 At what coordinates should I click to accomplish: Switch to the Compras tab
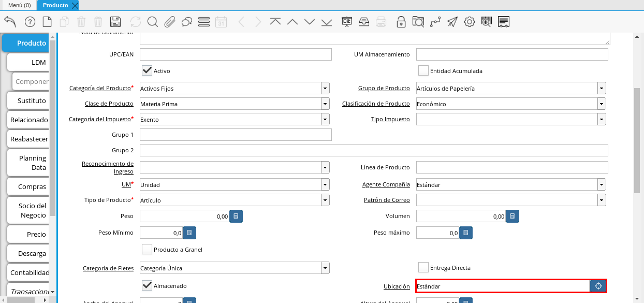click(x=32, y=186)
